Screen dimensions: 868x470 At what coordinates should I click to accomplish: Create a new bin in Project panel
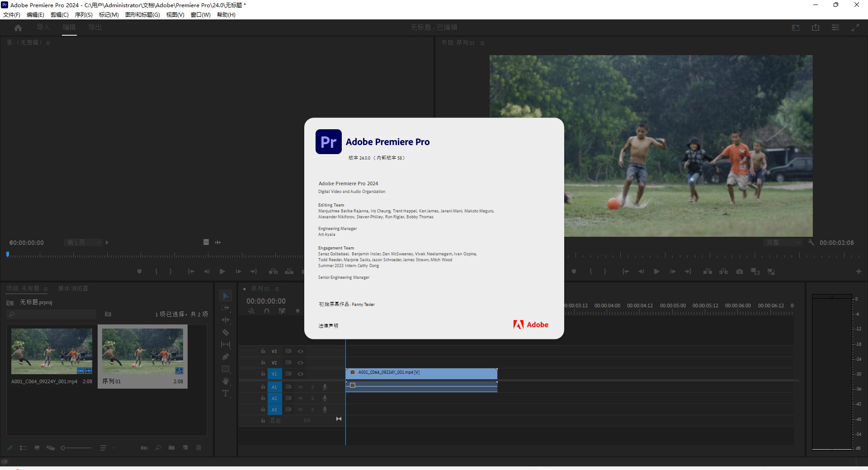[171, 448]
